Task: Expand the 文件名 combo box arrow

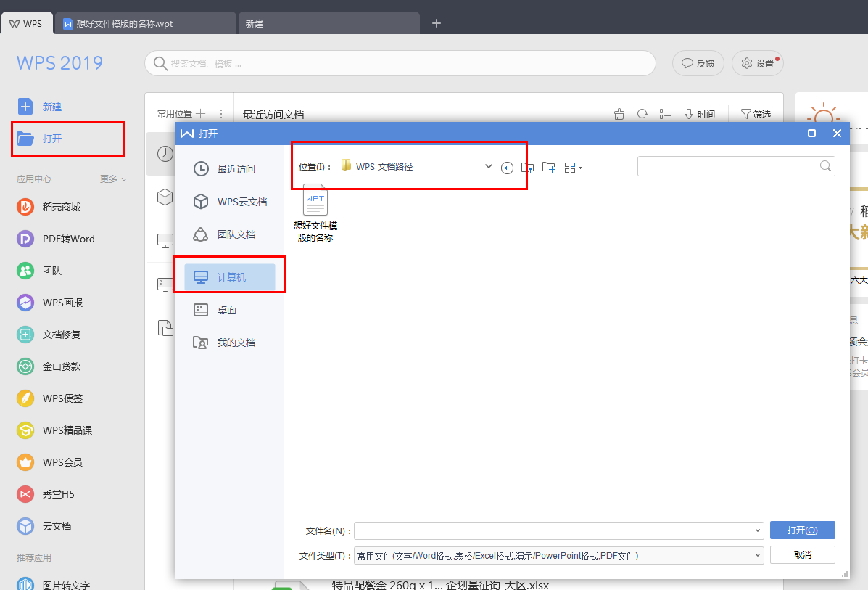Action: (757, 530)
